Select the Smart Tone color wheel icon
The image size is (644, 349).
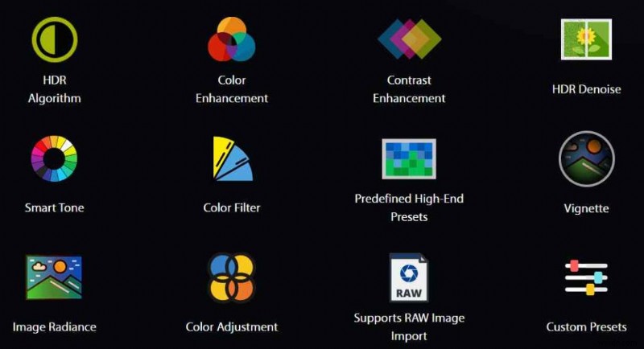[x=54, y=158]
